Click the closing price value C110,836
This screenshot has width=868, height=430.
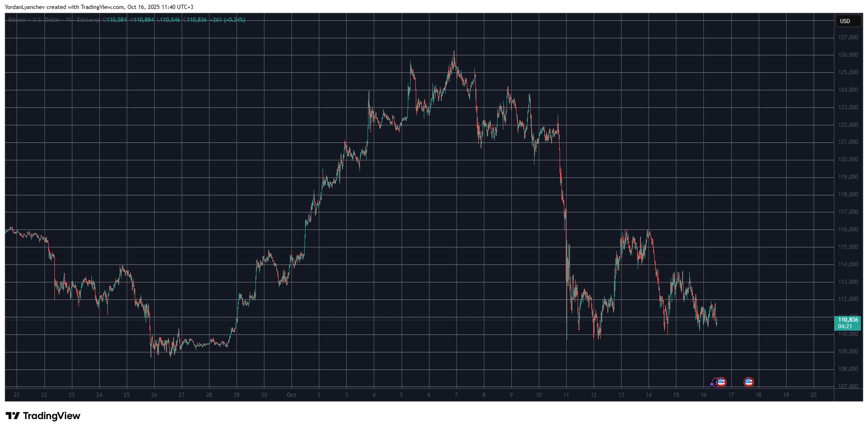(195, 20)
